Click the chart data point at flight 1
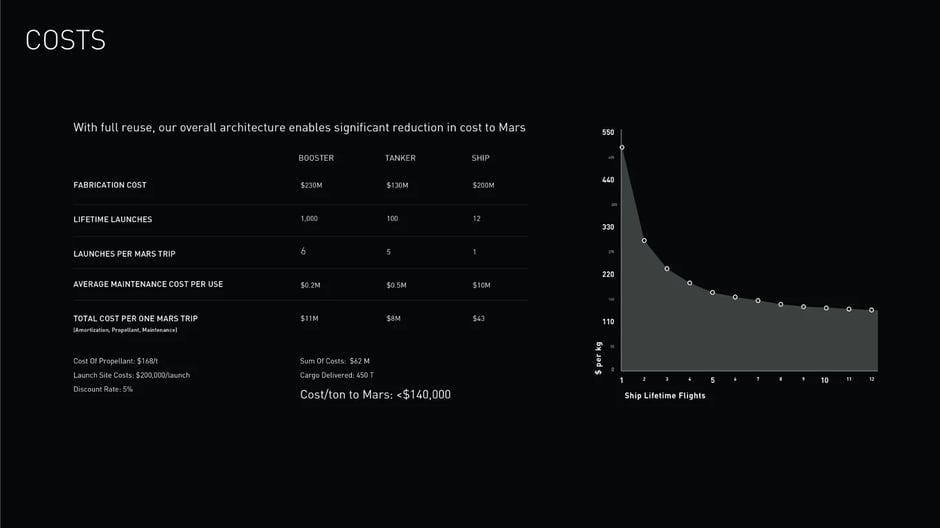The height and width of the screenshot is (528, 940). pyautogui.click(x=622, y=147)
